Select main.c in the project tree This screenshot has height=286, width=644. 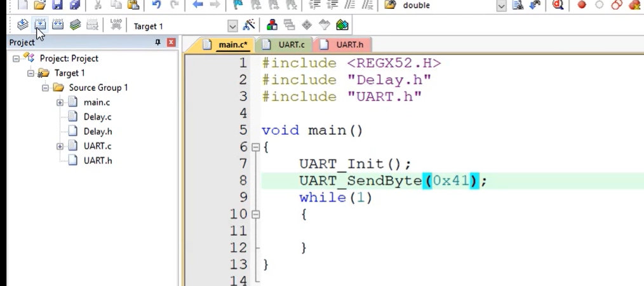click(x=97, y=102)
